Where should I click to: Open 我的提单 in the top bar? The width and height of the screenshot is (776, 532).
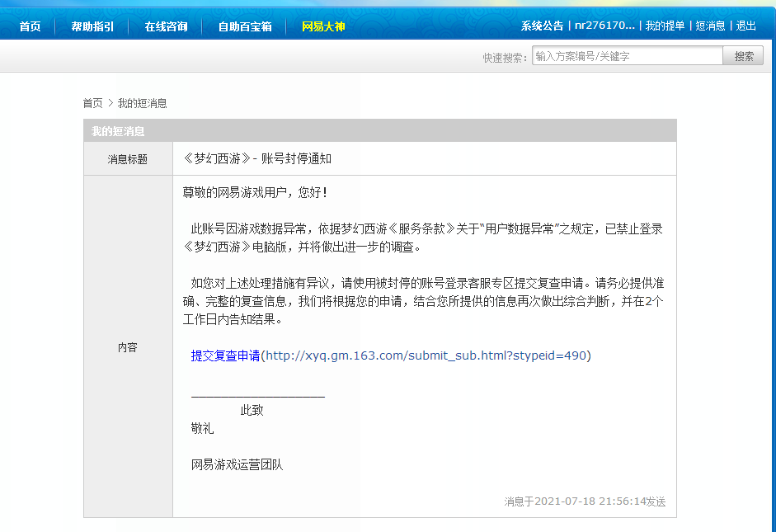coord(665,26)
